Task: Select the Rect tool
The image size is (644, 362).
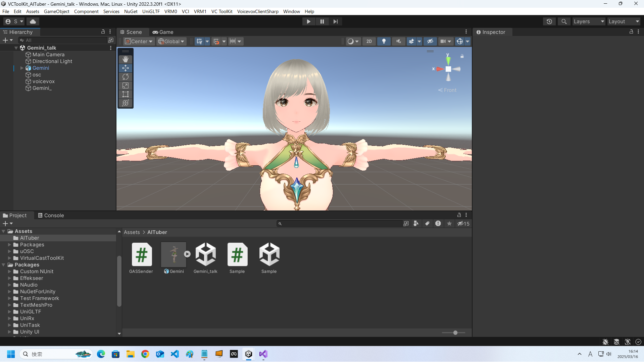Action: point(126,94)
